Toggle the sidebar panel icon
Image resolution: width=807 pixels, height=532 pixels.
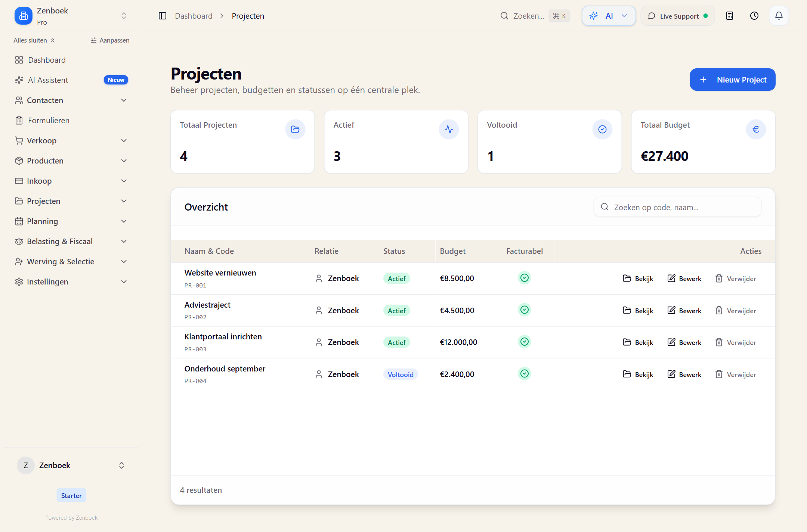click(x=163, y=16)
